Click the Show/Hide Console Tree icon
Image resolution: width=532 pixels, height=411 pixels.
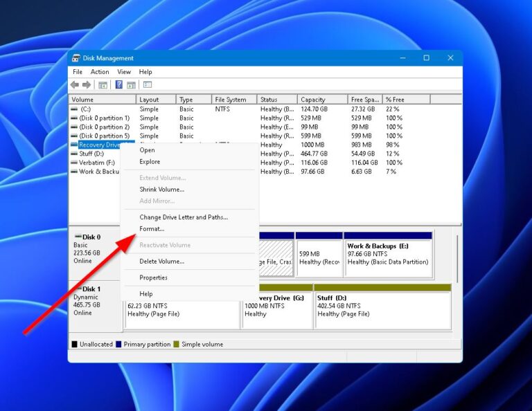[103, 84]
